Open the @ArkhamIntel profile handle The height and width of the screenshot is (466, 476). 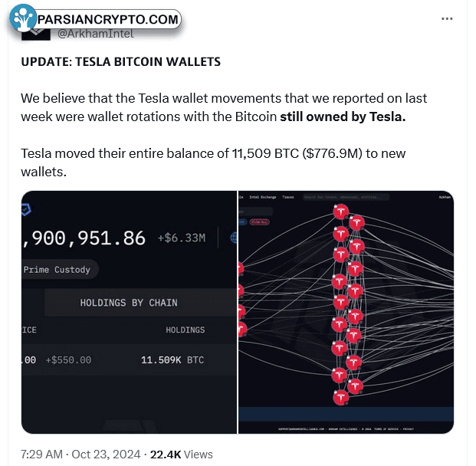tap(95, 34)
